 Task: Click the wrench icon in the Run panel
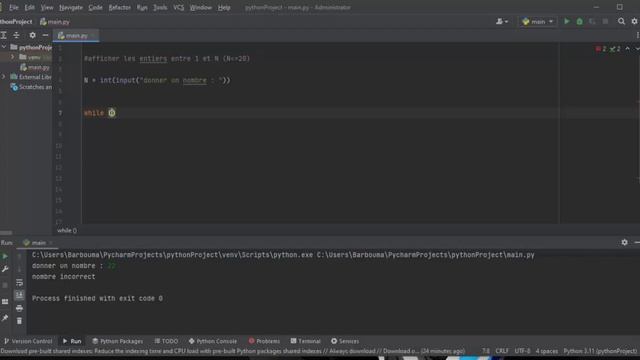point(5,269)
